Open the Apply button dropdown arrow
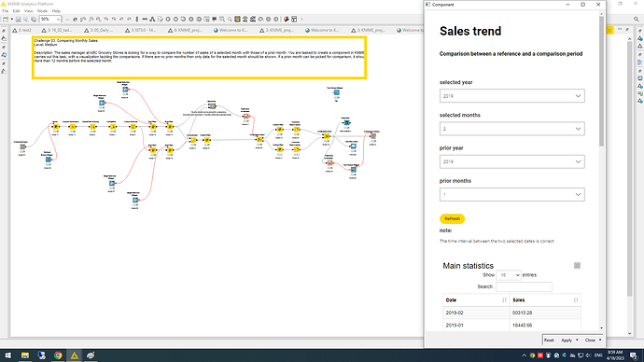644x362 pixels. click(577, 341)
